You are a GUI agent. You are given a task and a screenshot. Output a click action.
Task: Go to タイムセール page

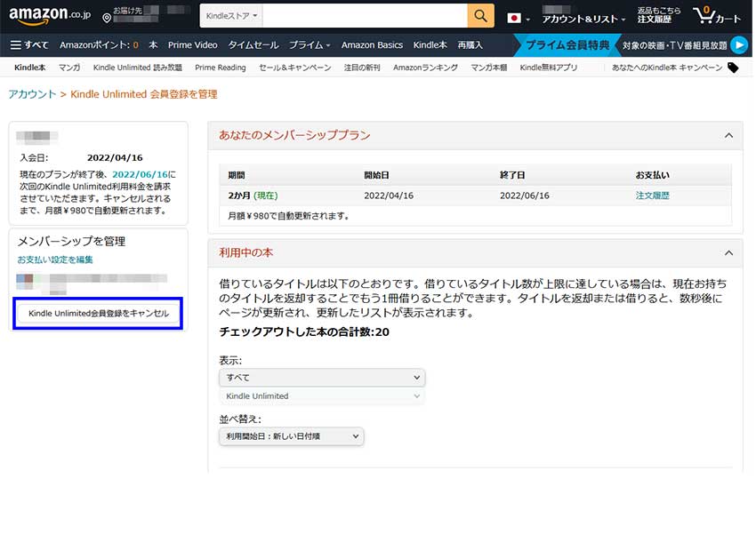[x=253, y=44]
